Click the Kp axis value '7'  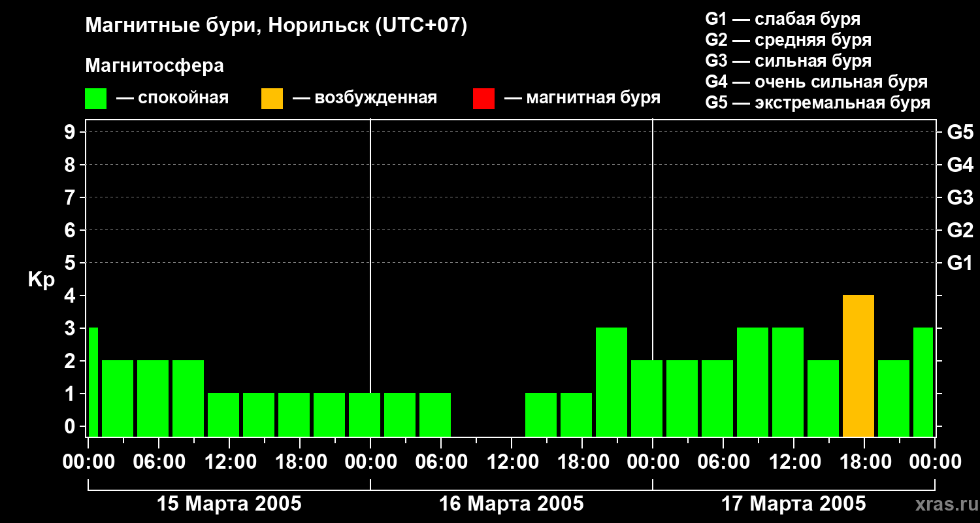point(71,197)
